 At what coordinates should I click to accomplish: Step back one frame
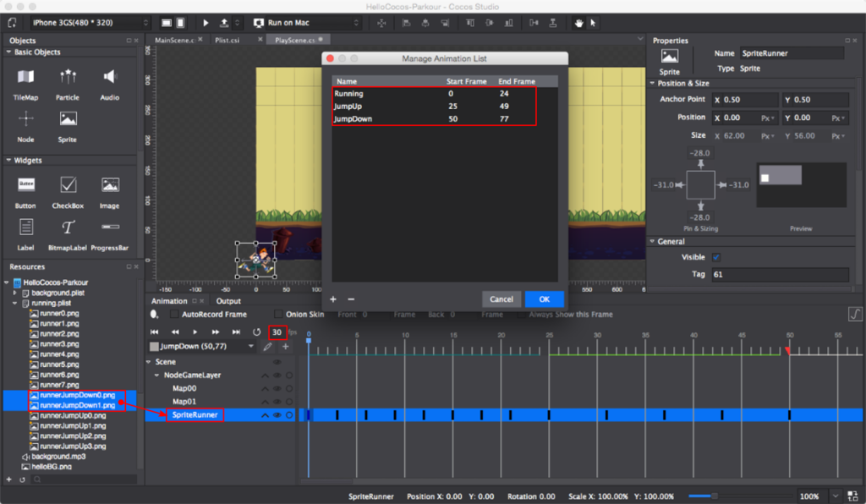coord(175,331)
